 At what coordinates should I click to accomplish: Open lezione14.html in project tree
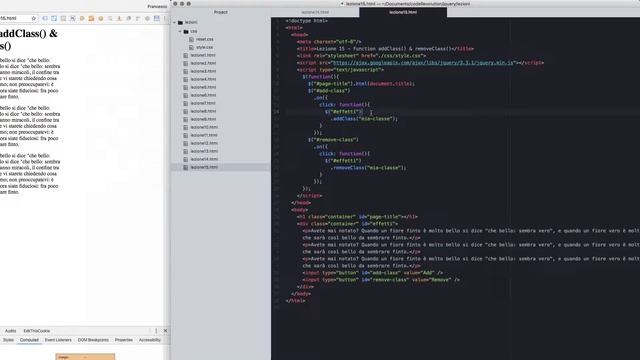(x=204, y=159)
